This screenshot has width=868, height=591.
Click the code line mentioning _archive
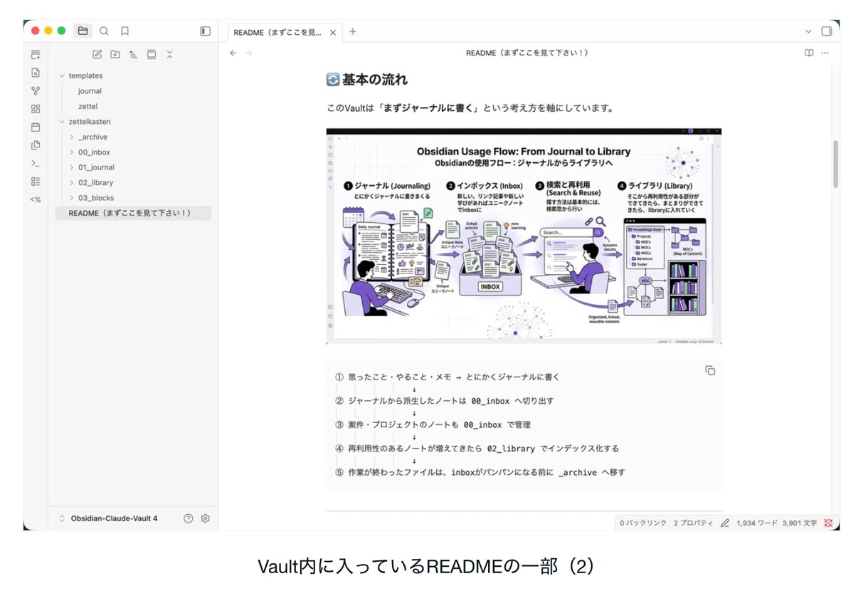(x=480, y=472)
